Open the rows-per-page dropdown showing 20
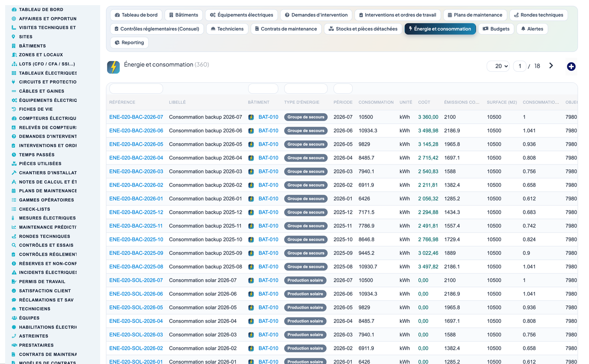This screenshot has width=589, height=364. 498,66
